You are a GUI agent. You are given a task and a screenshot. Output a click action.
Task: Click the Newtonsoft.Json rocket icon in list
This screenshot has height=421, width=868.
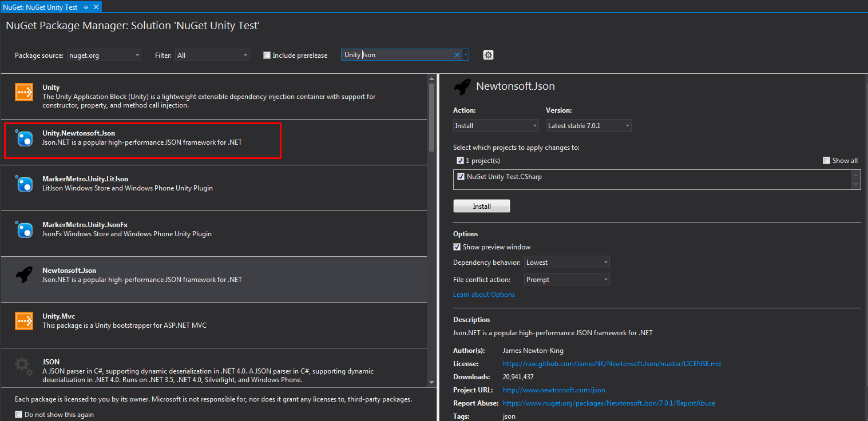[24, 275]
